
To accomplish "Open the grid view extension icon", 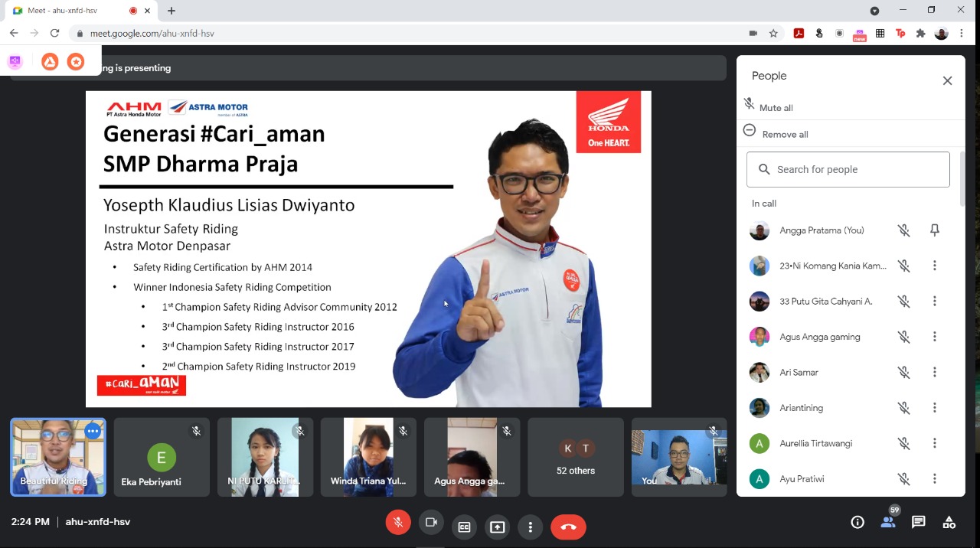I will (880, 33).
